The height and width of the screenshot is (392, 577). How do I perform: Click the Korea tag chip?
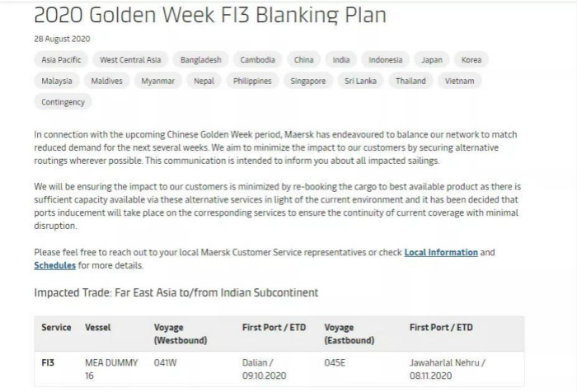471,59
